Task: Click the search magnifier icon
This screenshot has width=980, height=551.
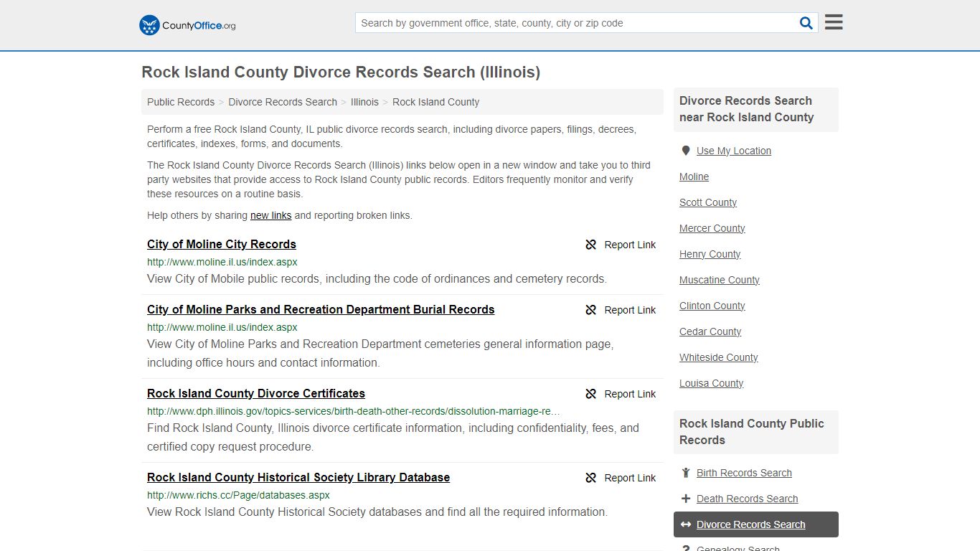Action: (x=806, y=23)
